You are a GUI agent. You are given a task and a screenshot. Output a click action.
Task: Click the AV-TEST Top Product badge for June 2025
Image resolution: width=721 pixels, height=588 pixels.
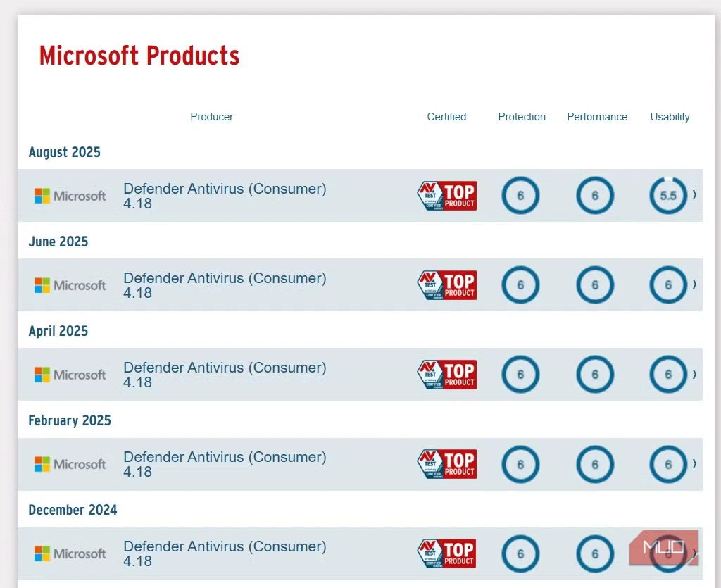point(447,285)
